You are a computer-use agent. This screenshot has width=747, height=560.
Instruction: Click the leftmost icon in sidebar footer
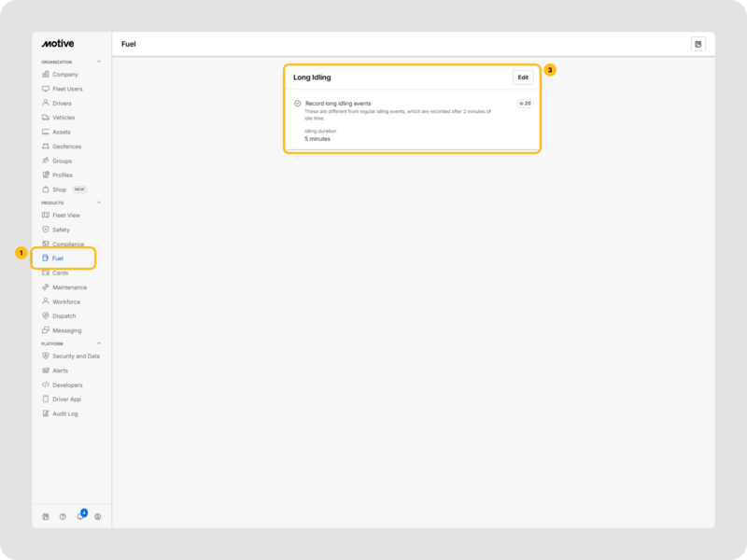(46, 516)
